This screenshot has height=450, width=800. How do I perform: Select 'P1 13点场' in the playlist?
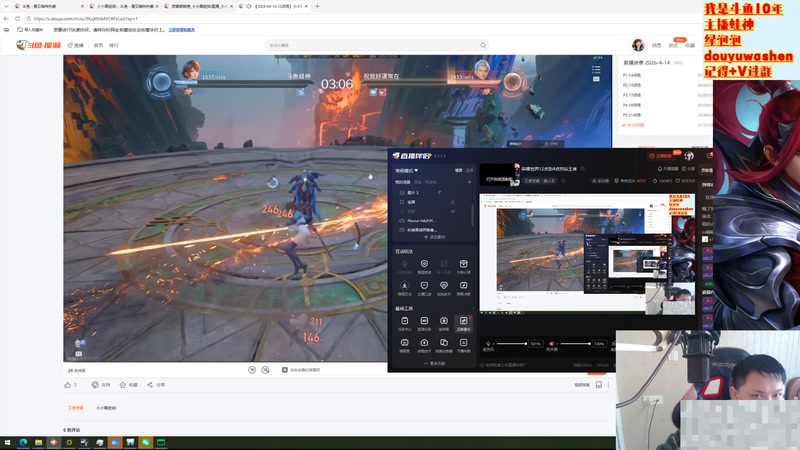[633, 75]
